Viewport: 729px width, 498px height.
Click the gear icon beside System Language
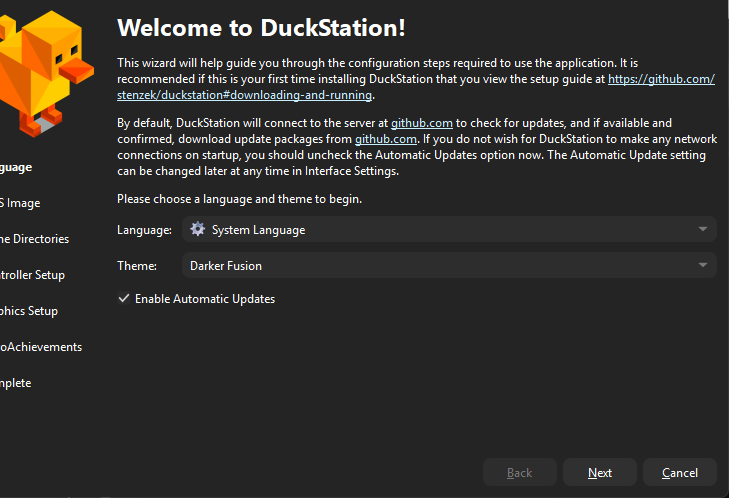click(197, 230)
